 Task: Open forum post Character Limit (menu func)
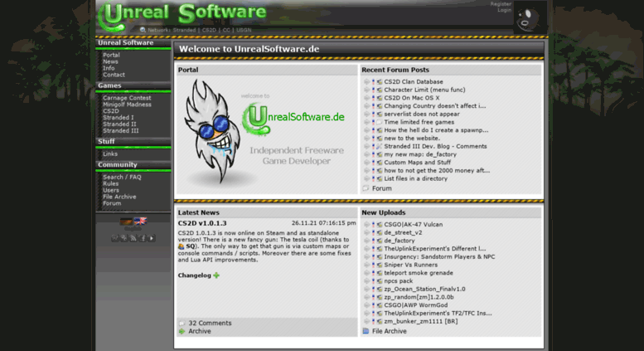coord(424,90)
